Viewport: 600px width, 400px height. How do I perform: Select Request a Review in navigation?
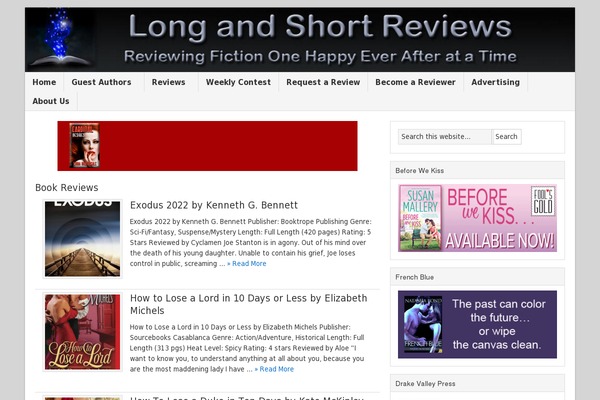[323, 82]
